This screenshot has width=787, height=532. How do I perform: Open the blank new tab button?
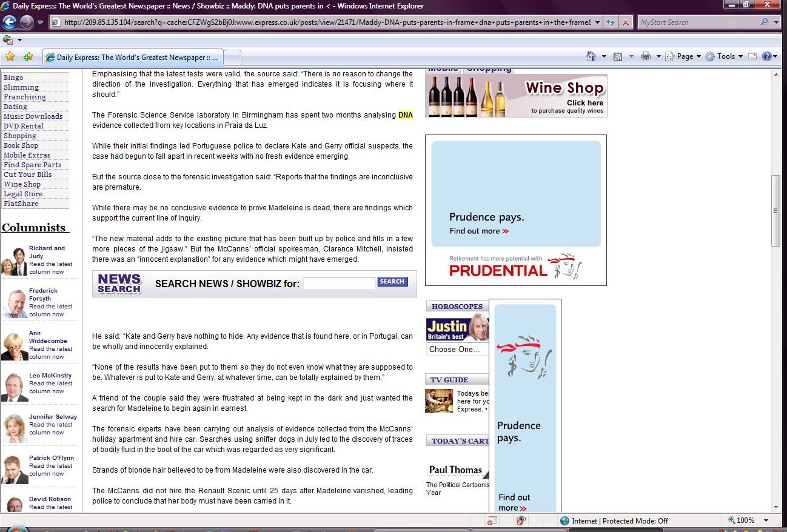pos(233,58)
